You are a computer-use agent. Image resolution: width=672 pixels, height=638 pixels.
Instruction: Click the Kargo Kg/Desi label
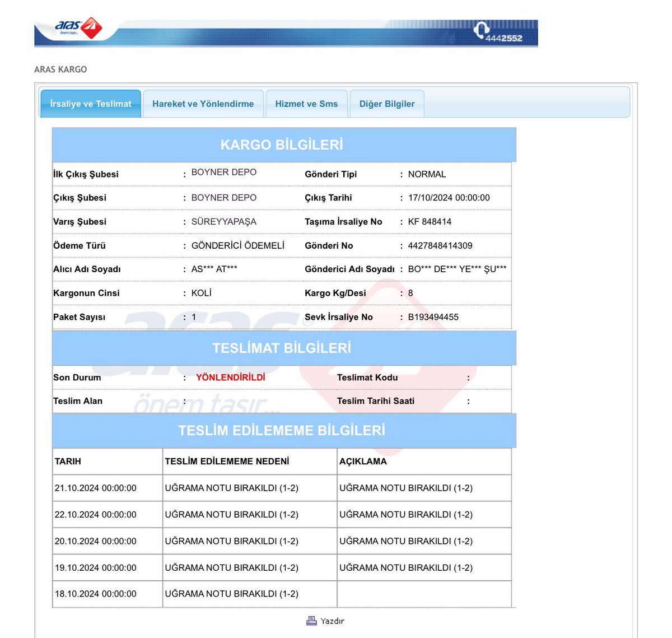pyautogui.click(x=335, y=293)
